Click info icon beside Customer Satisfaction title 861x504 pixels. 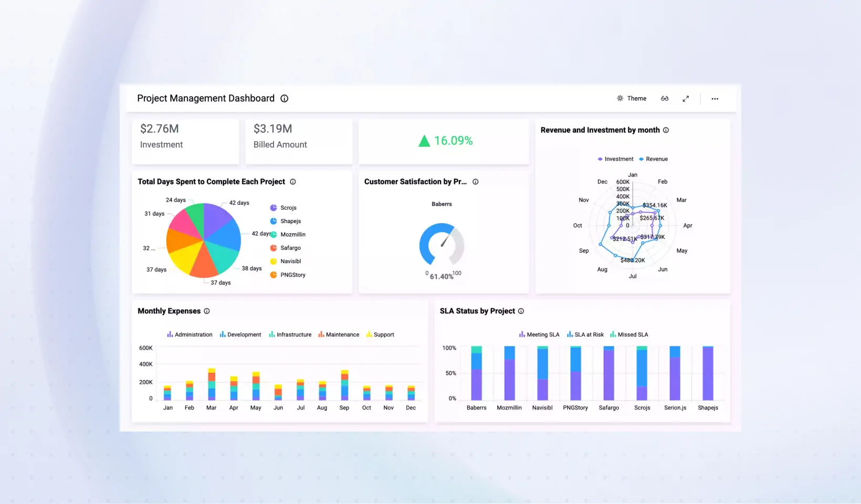pos(475,182)
